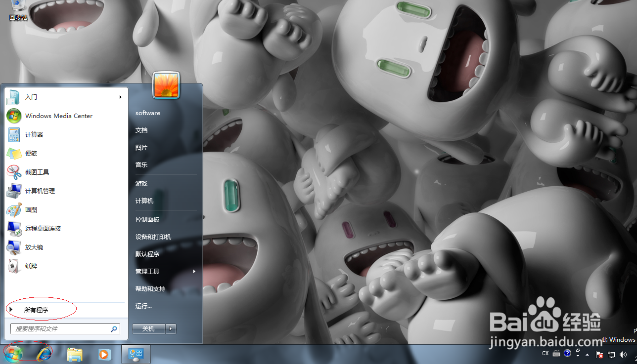Image resolution: width=637 pixels, height=364 pixels.
Task: Open 计算机管理 computer management icon
Action: pos(14,191)
